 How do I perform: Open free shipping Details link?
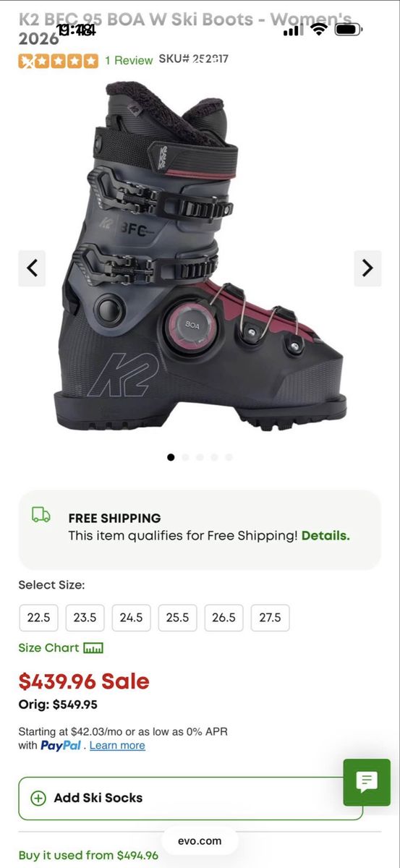[325, 536]
